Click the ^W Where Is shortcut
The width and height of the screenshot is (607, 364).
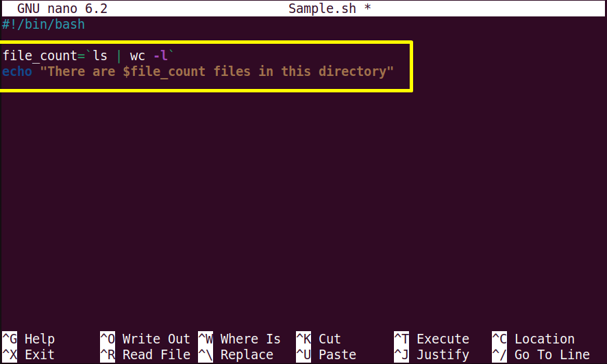[x=239, y=339]
